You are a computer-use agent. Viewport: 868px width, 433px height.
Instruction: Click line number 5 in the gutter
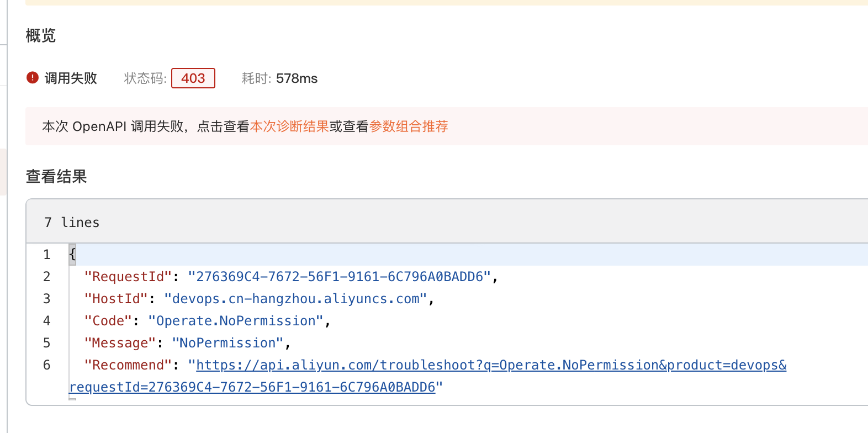pos(47,343)
